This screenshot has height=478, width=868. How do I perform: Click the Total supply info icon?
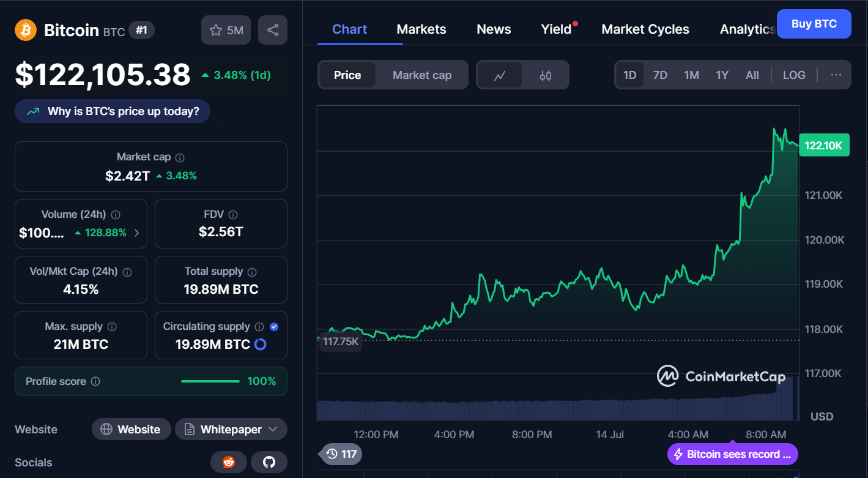[x=252, y=272]
